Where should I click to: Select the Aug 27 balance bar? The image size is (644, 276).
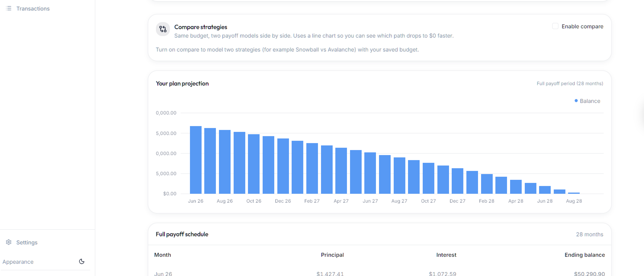399,176
